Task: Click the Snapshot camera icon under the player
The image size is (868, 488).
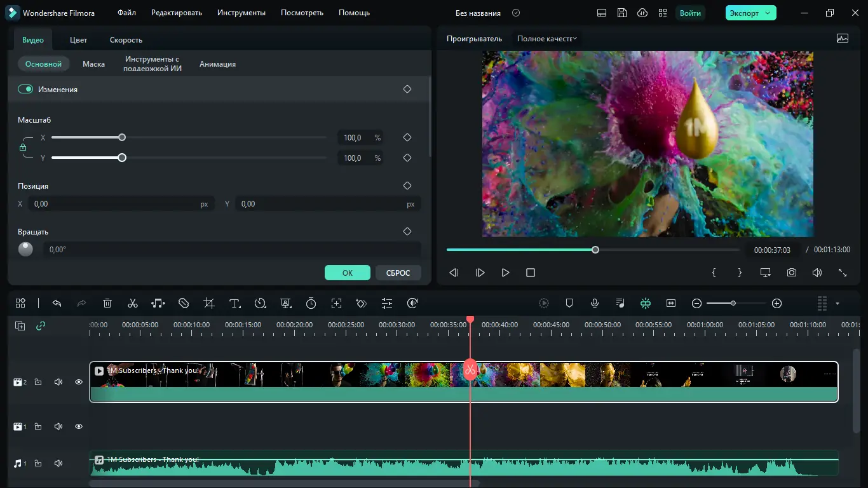Action: (x=791, y=272)
